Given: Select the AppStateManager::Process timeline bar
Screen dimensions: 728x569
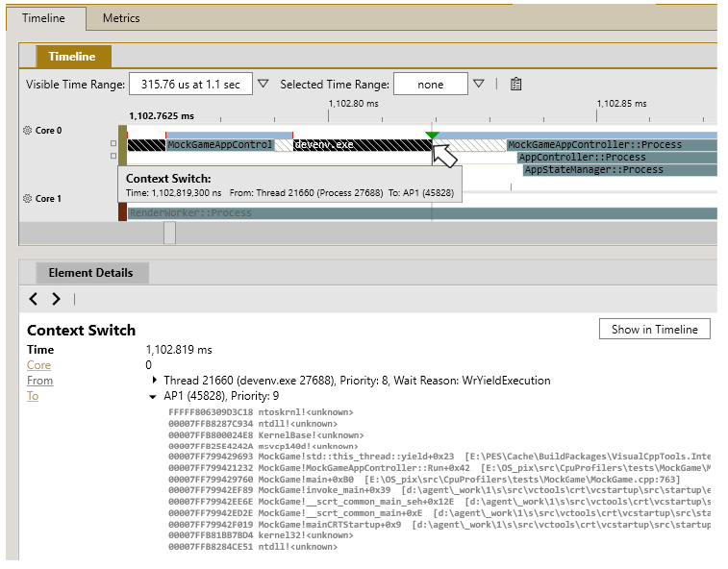Looking at the screenshot, I should tap(620, 170).
